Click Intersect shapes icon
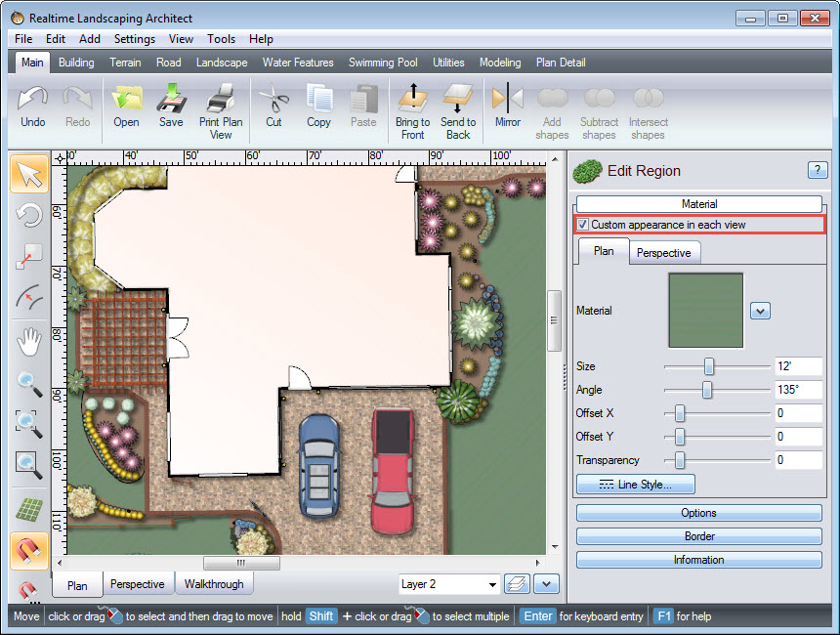840x635 pixels. [649, 99]
